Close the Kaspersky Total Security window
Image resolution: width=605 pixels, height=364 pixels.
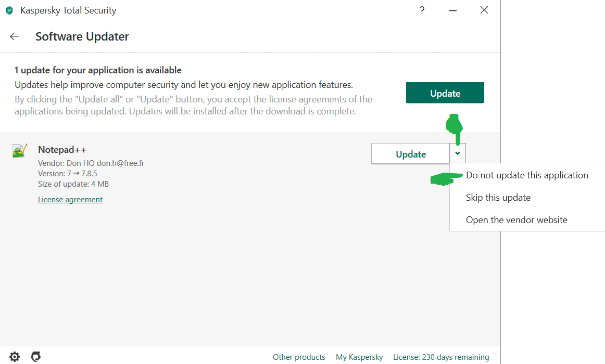tap(484, 10)
